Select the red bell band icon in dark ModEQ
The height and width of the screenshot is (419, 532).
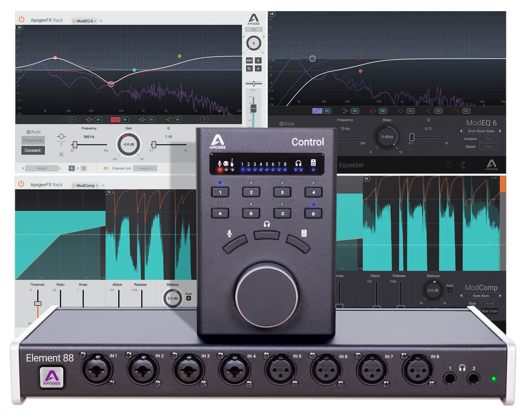pos(373,111)
